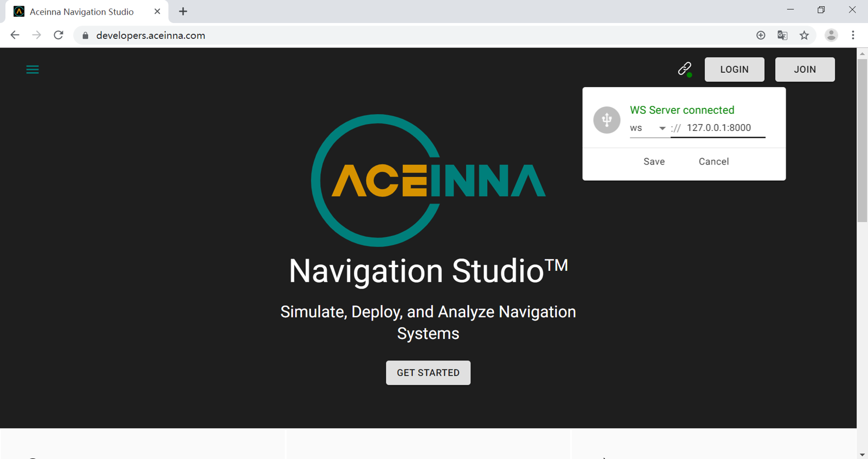The width and height of the screenshot is (868, 459).
Task: Click the Aceinna logo image
Action: (x=428, y=180)
